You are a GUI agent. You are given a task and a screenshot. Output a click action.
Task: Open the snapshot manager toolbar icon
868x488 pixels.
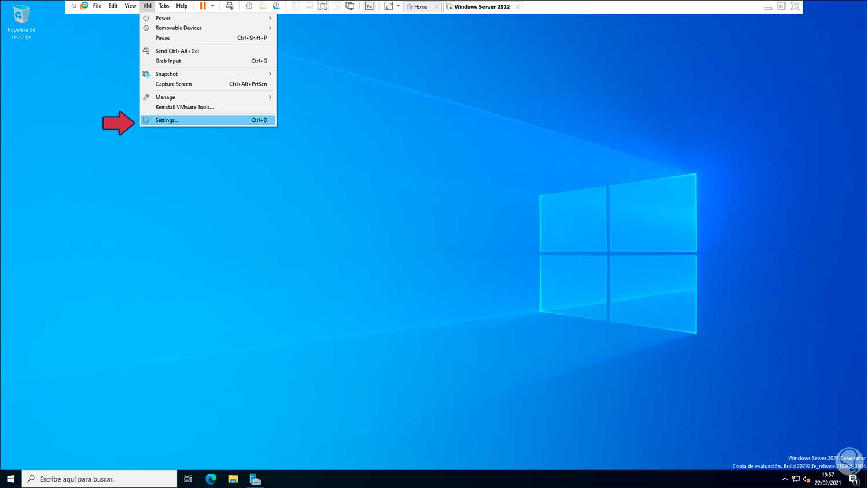coord(277,6)
